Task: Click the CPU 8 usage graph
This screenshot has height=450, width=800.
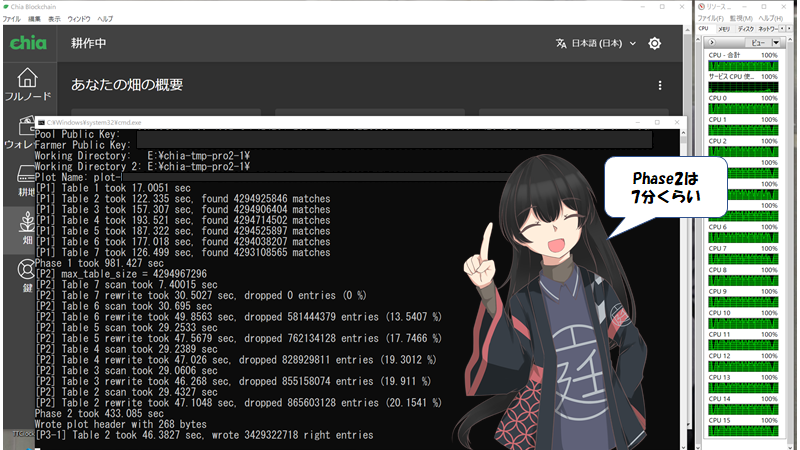Action: [x=743, y=281]
